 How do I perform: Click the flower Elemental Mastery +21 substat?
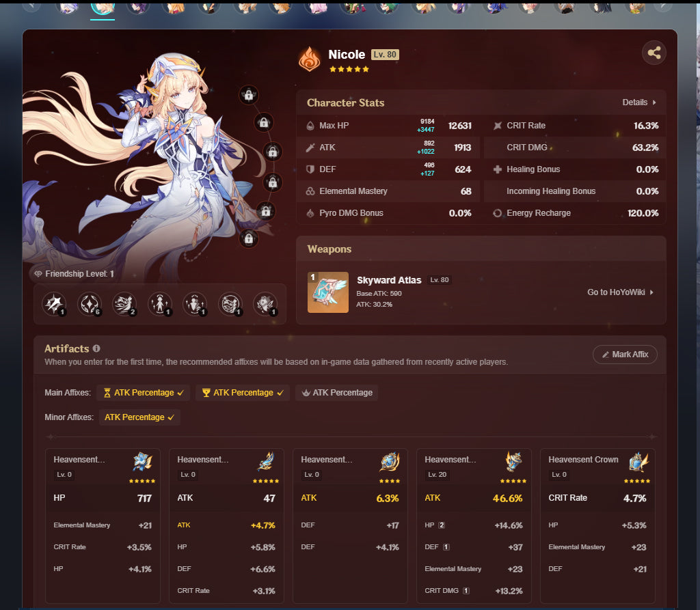(x=103, y=525)
